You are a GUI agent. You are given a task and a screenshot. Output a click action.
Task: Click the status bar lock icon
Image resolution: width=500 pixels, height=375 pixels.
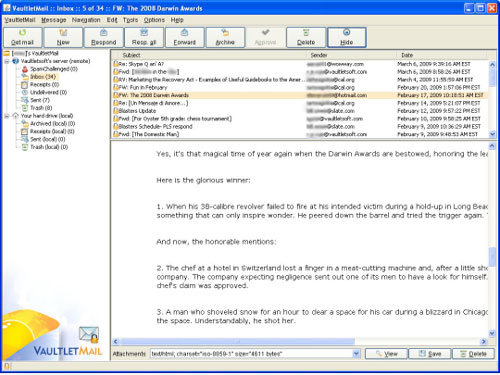tap(7, 366)
